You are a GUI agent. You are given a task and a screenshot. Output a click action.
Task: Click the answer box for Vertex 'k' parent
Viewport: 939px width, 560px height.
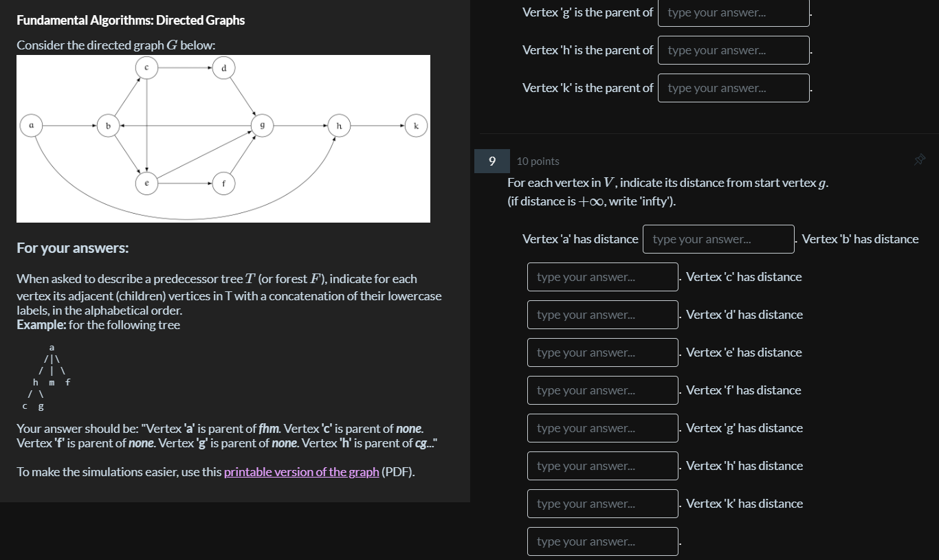click(x=733, y=87)
